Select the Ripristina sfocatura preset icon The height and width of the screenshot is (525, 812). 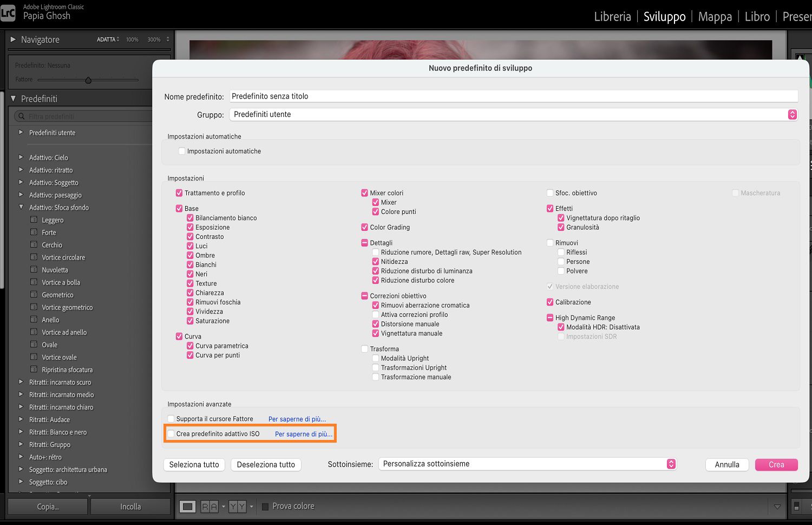(x=34, y=370)
